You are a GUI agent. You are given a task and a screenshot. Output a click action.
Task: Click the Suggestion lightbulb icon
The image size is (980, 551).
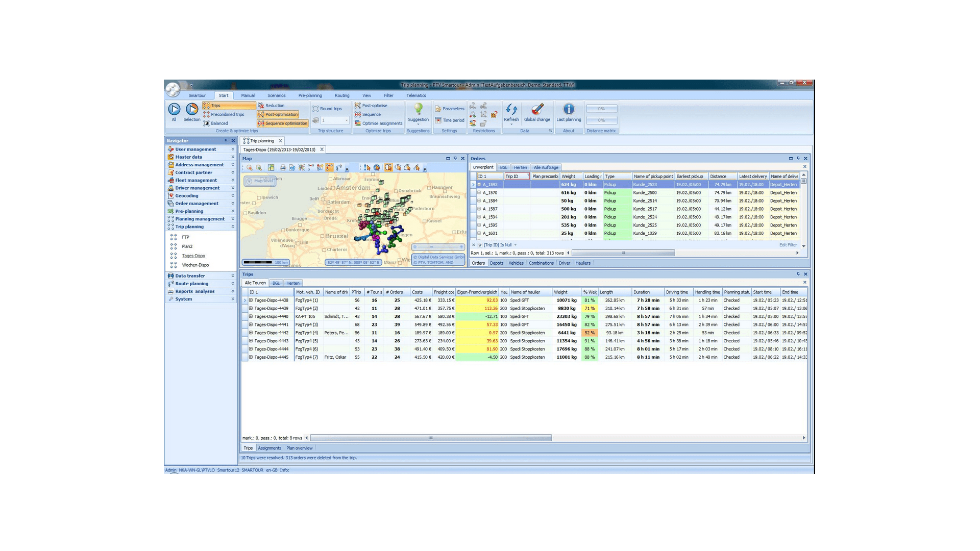418,109
